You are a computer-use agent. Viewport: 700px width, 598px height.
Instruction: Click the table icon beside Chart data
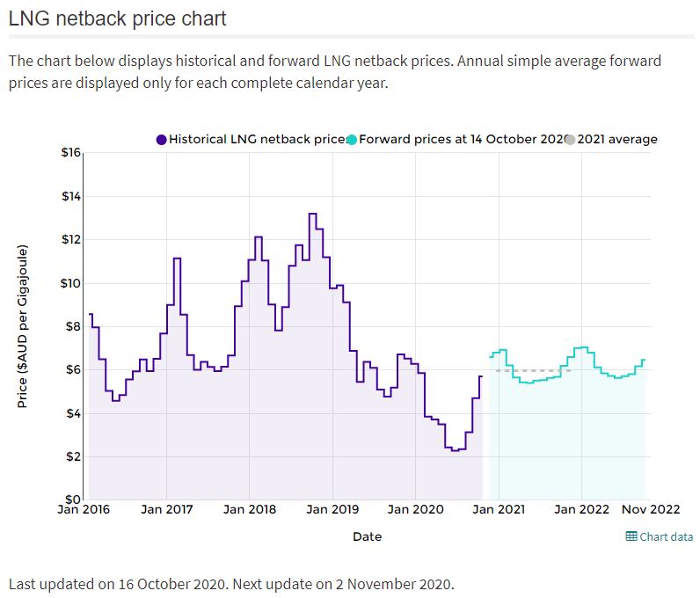[x=631, y=537]
